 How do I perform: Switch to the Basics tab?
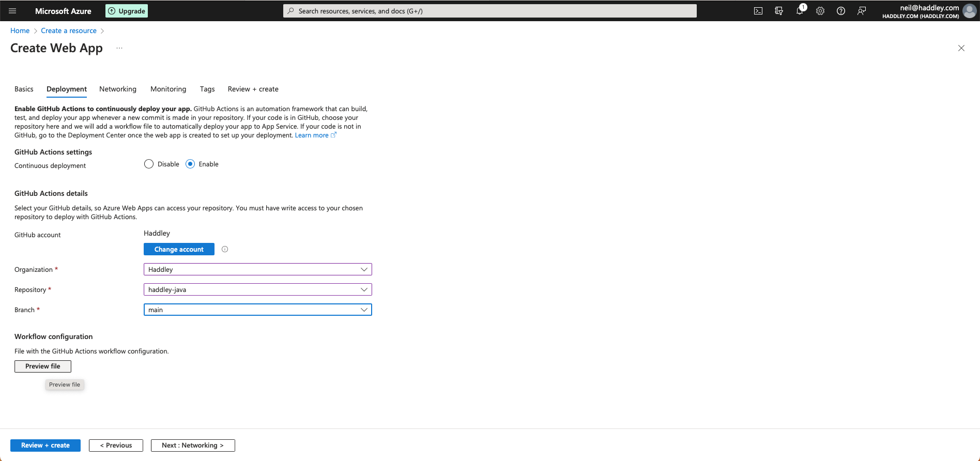(24, 89)
